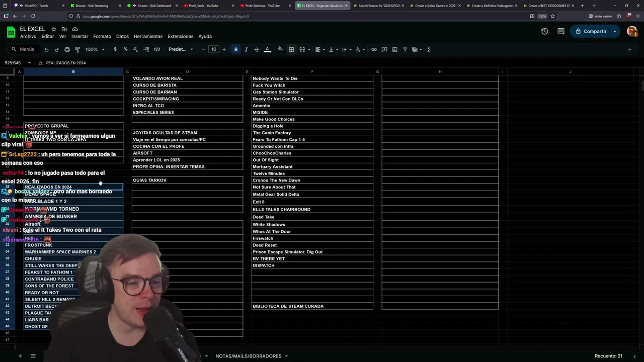Open borders tool
Viewport: 644px width, 362px height.
click(291, 49)
